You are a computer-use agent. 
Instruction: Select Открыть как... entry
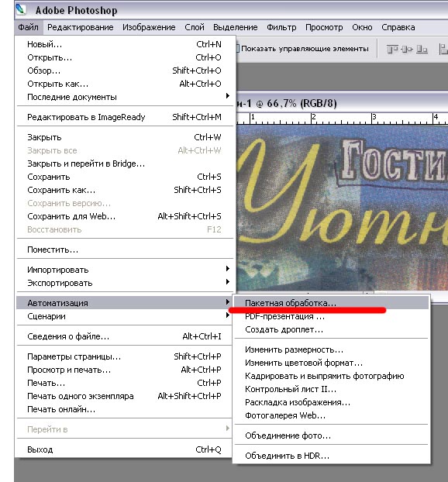[125, 84]
